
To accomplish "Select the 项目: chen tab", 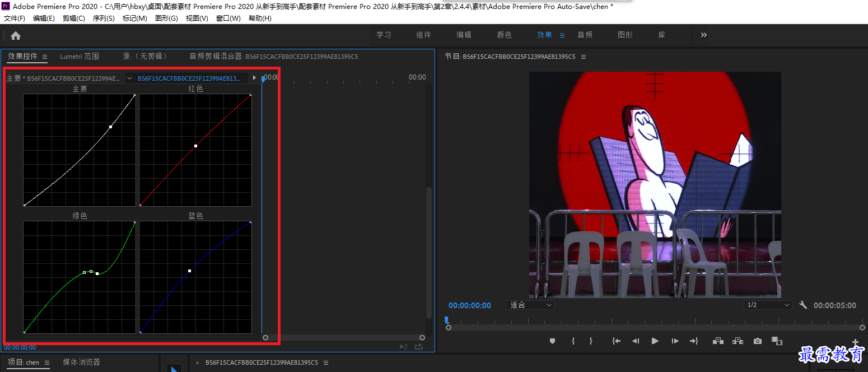I will coord(24,362).
